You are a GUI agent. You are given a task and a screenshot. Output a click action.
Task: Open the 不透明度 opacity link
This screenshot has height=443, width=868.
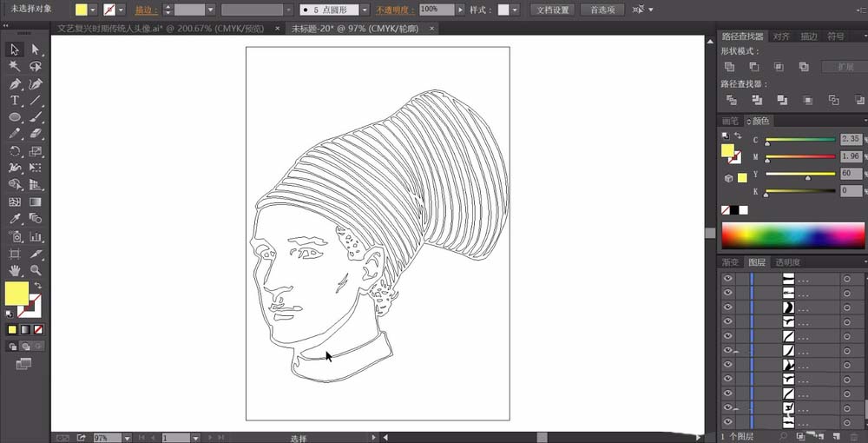395,10
